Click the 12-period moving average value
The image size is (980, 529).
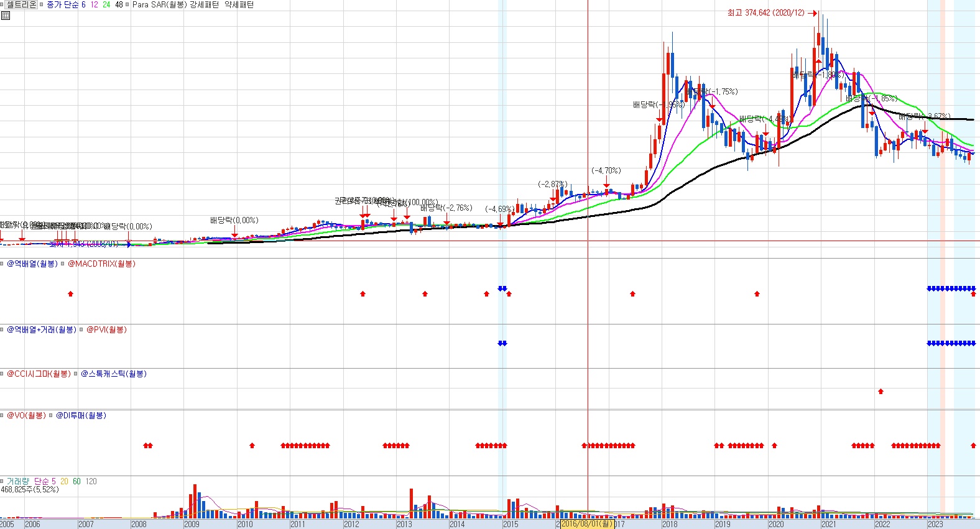pos(94,4)
